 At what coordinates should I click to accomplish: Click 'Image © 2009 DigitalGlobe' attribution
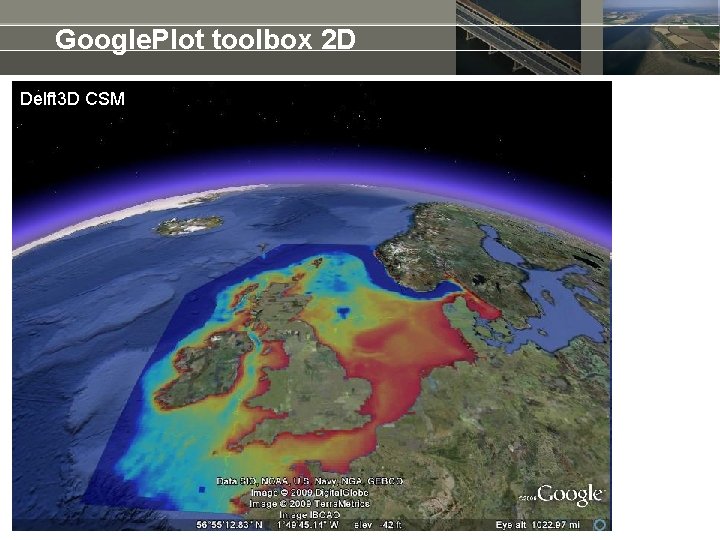pyautogui.click(x=309, y=493)
